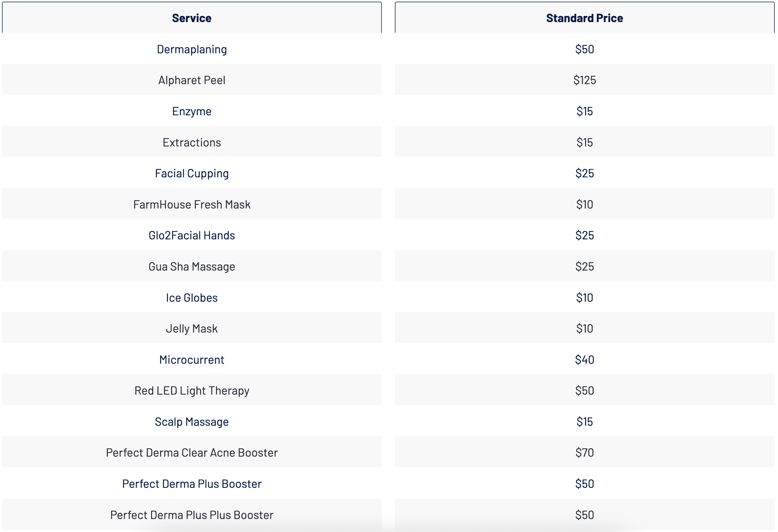Screen dimensions: 778x532
Task: Click the Microcurrent service
Action: [192, 360]
